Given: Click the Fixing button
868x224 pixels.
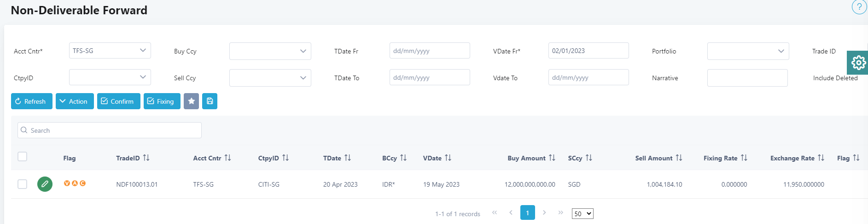Looking at the screenshot, I should click(x=162, y=101).
